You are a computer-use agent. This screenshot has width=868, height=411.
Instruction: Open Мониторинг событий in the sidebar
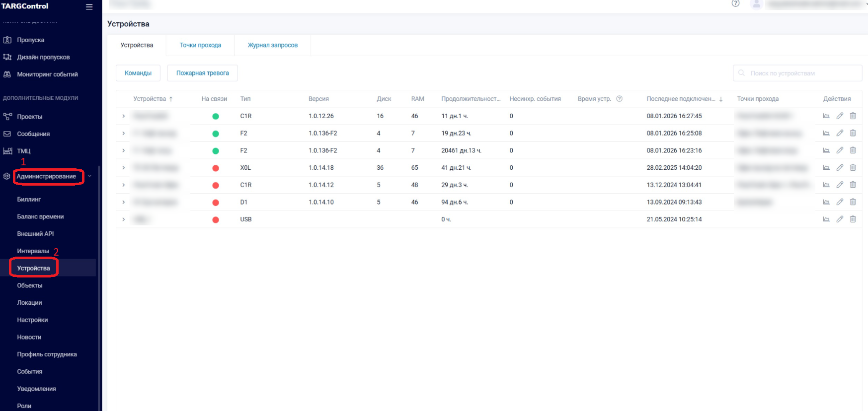pyautogui.click(x=47, y=74)
